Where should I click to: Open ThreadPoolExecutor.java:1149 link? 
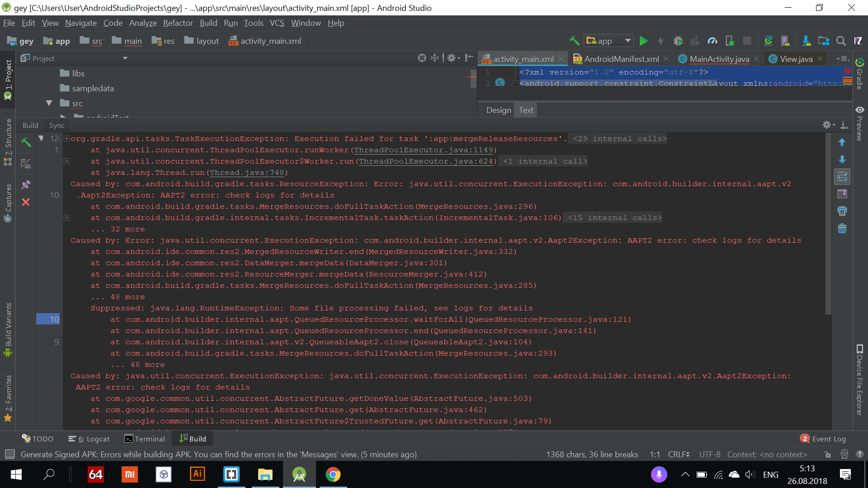(423, 150)
